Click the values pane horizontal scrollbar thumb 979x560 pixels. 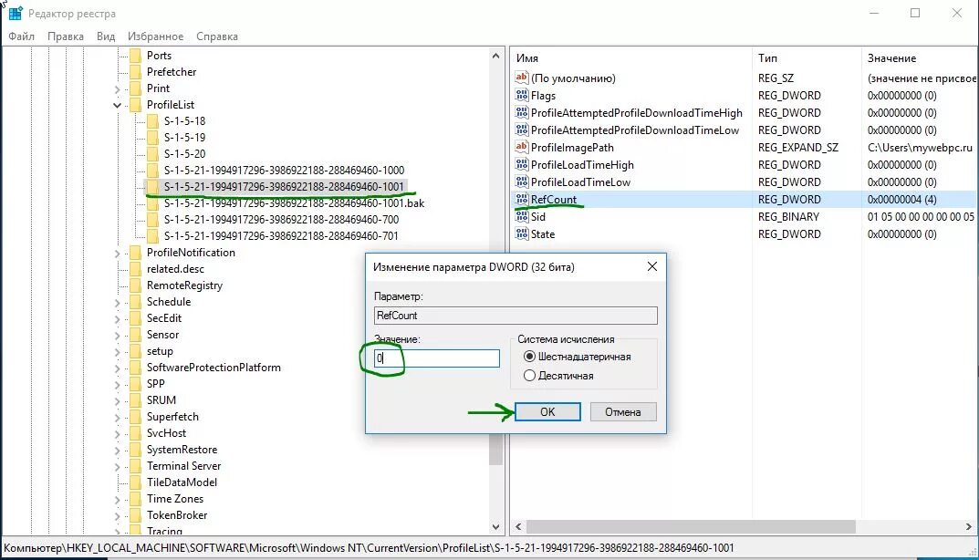[691, 527]
